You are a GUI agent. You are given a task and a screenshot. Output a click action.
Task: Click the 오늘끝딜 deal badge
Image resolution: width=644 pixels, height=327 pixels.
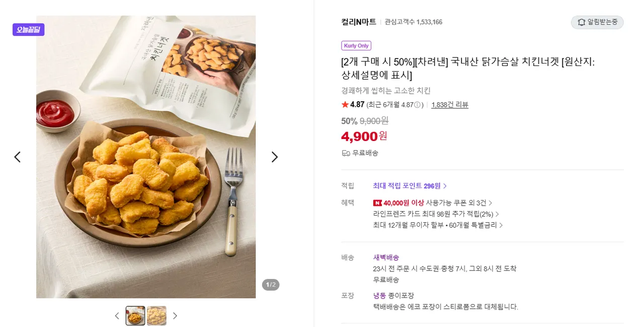(29, 30)
